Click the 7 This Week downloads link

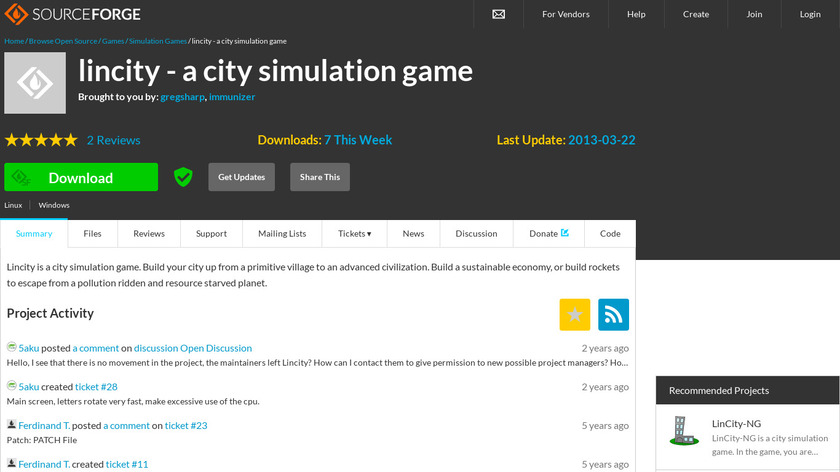(358, 140)
